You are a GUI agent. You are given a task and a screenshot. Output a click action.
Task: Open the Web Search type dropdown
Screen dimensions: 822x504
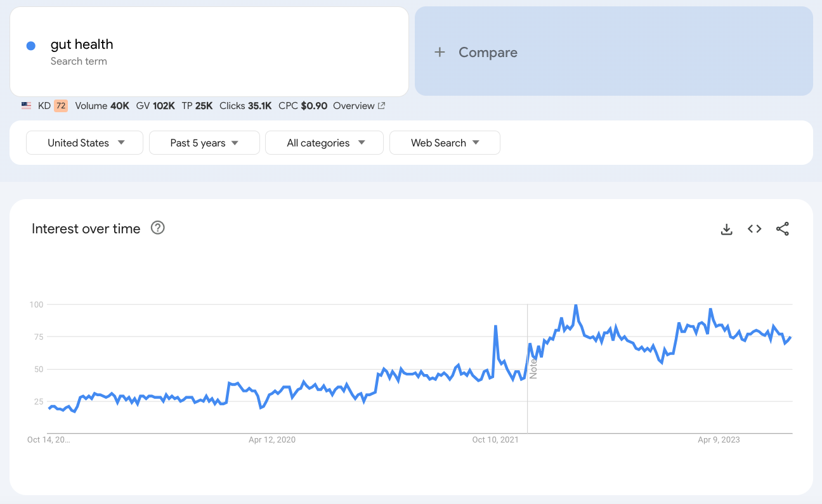click(x=445, y=142)
